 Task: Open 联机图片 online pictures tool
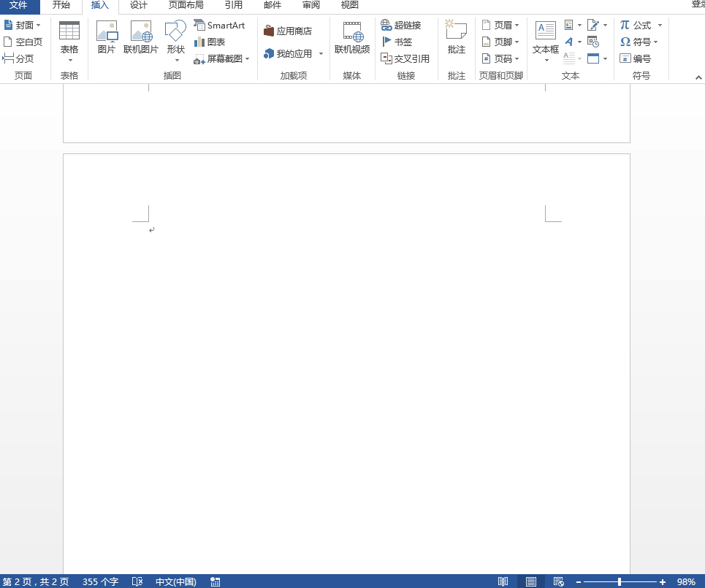(141, 37)
